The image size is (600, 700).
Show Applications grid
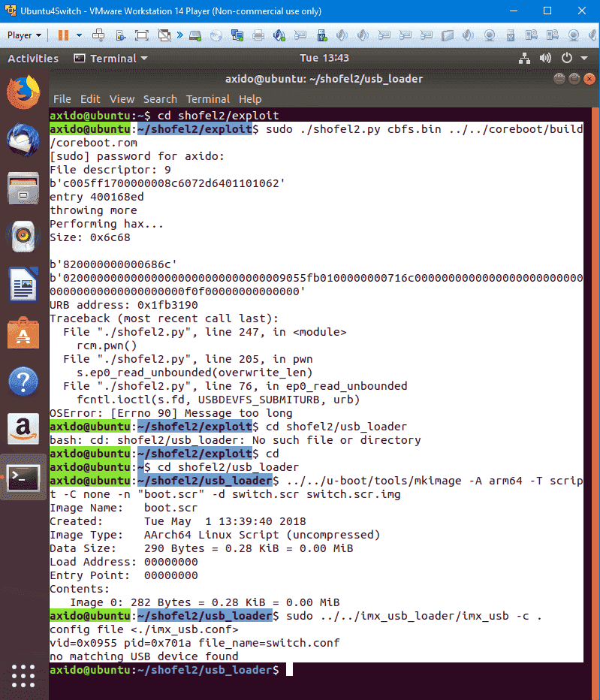click(x=23, y=676)
